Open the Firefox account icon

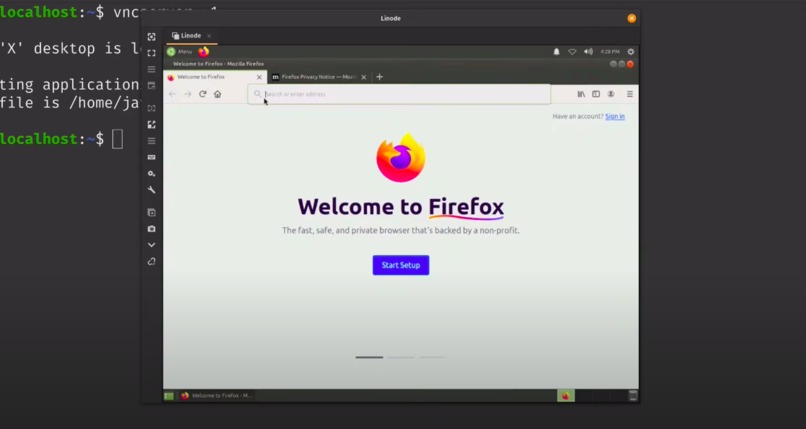[x=611, y=94]
